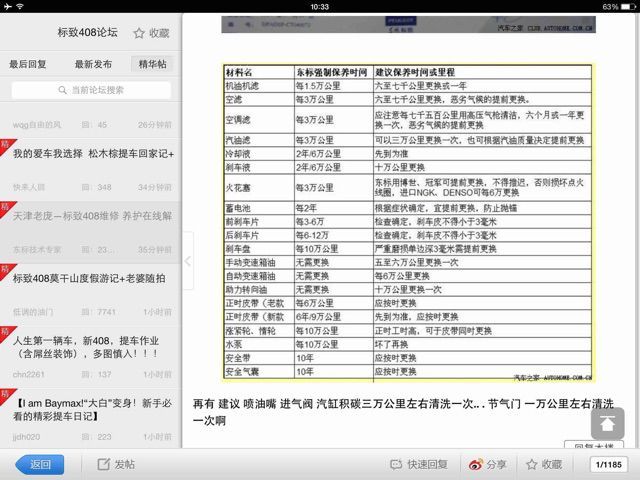Tap author name wqg自由的风

[x=37, y=124]
